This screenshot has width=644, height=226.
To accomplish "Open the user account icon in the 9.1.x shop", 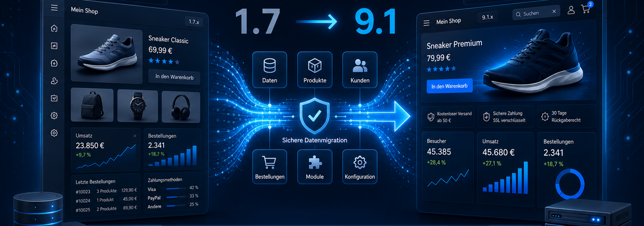I will pyautogui.click(x=571, y=10).
